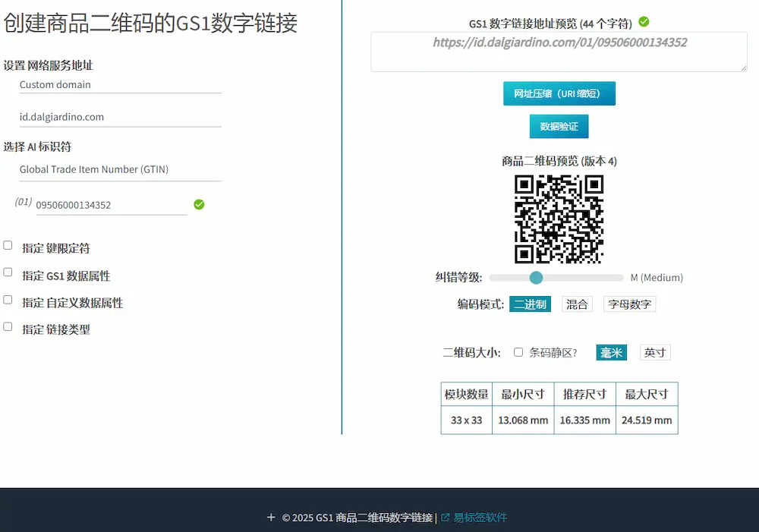759x532 pixels.
Task: Click the green checkmark beside URL preview title
Action: pyautogui.click(x=644, y=22)
